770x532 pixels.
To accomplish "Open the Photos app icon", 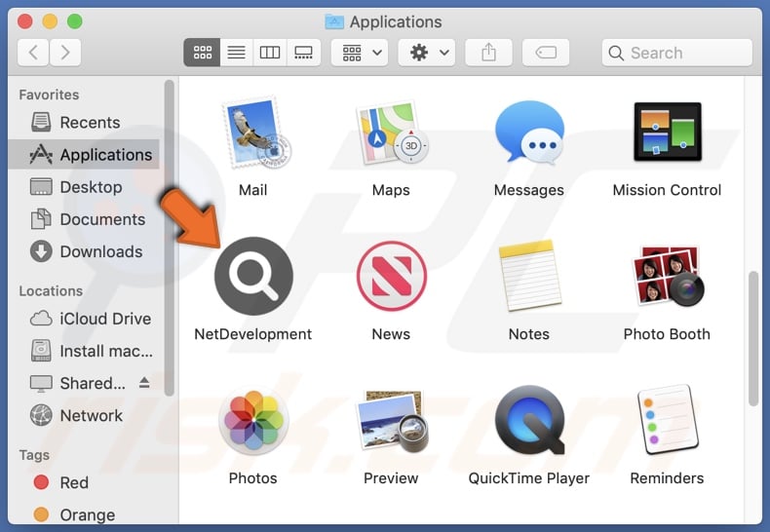I will click(x=253, y=420).
